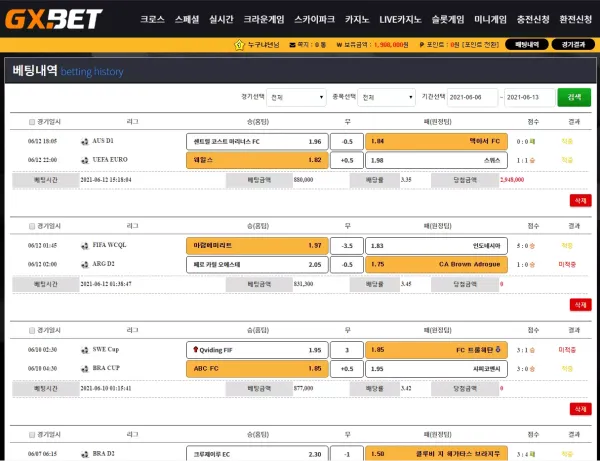Select the Qviding FIF 1.95 cell
The image size is (600, 461).
pyautogui.click(x=257, y=350)
